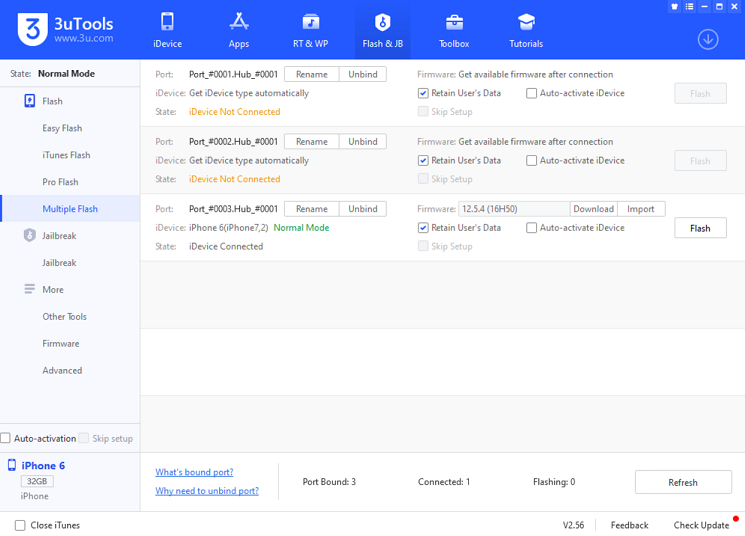Open the Toolbox section icon
Image resolution: width=745 pixels, height=536 pixels.
pyautogui.click(x=454, y=22)
